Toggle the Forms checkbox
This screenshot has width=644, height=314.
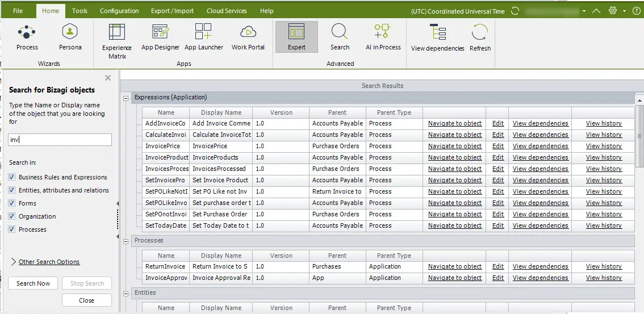(12, 203)
